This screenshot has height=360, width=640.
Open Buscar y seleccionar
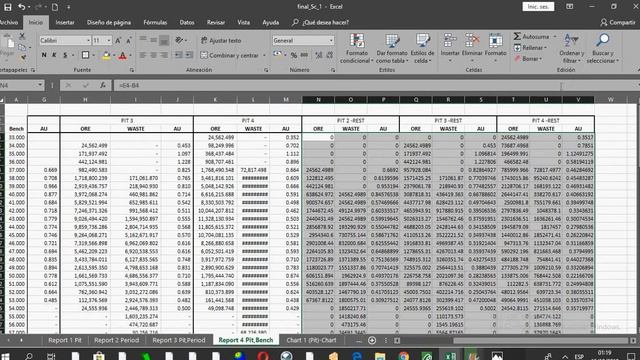(603, 49)
